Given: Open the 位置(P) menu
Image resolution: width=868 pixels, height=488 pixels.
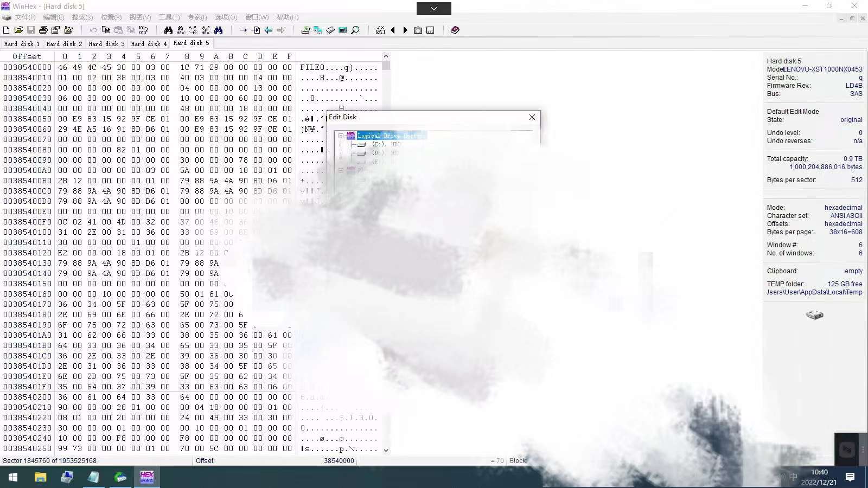Looking at the screenshot, I should point(111,17).
